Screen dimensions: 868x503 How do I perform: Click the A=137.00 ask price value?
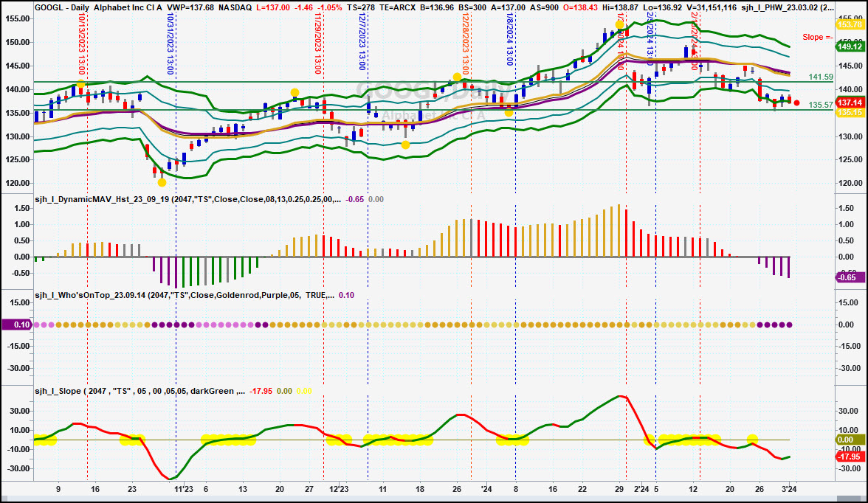[x=509, y=8]
